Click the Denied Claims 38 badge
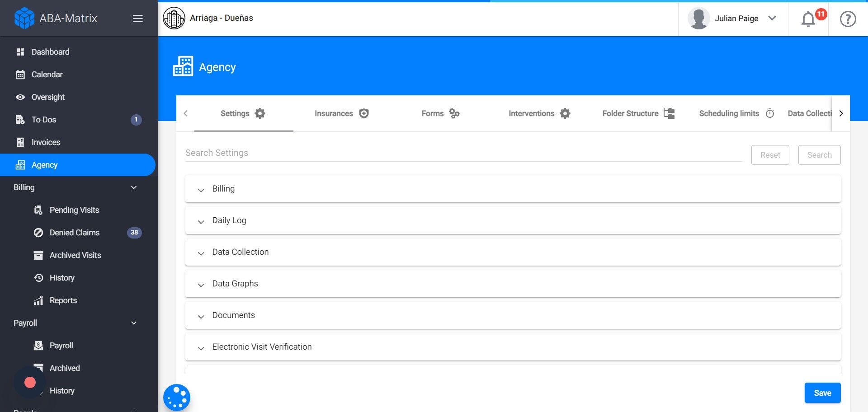 [134, 233]
